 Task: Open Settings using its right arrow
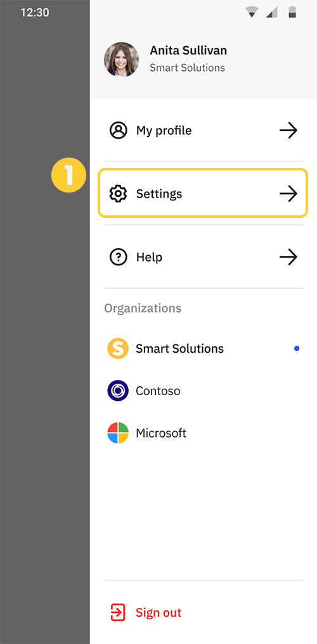(288, 194)
